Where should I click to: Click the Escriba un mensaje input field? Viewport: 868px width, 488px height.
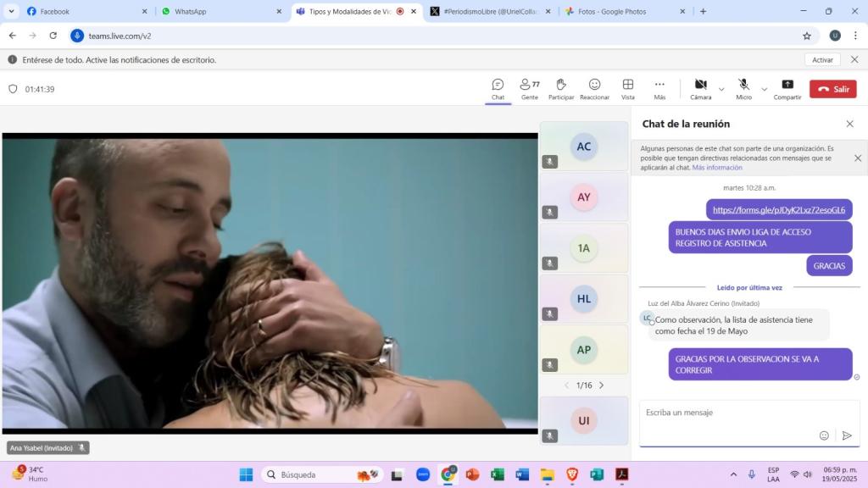(729, 413)
